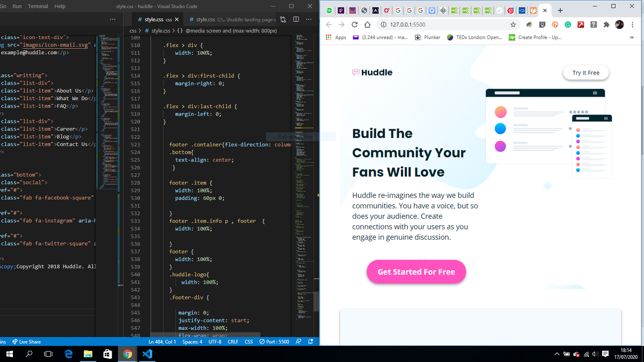This screenshot has width=644, height=362.
Task: Open the mail bookmark with 3,244 unread
Action: point(380,38)
